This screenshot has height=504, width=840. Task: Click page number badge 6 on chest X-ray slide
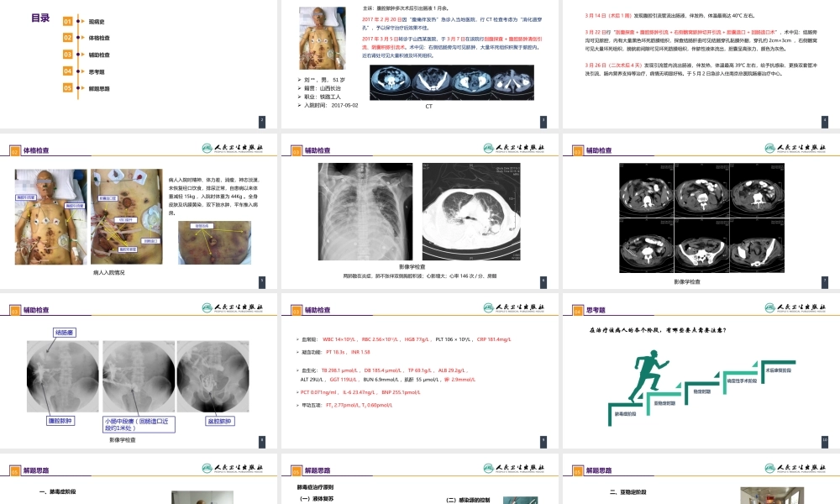click(543, 281)
